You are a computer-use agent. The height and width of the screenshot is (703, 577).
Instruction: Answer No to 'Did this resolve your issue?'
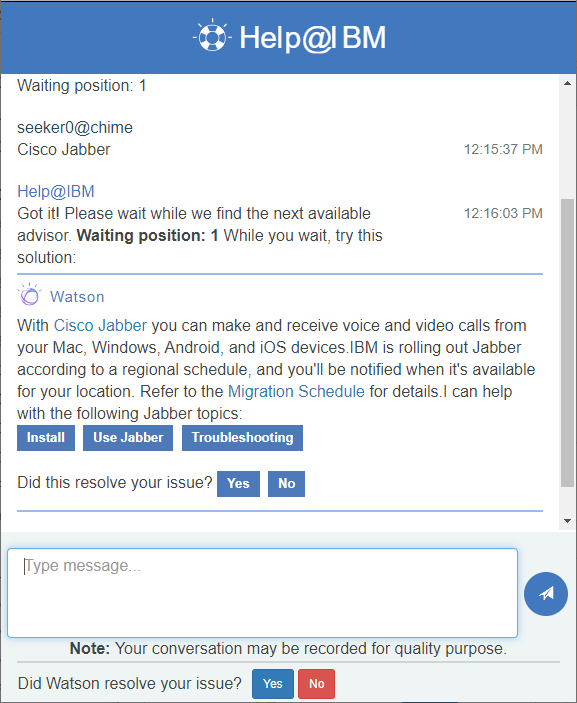[286, 484]
